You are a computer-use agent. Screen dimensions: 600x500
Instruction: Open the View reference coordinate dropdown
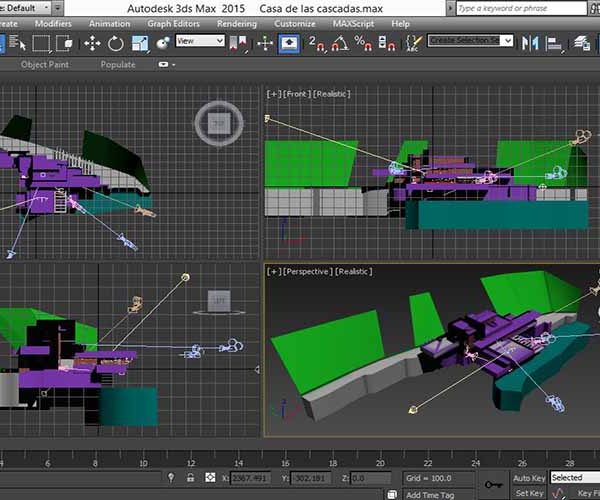(x=200, y=41)
